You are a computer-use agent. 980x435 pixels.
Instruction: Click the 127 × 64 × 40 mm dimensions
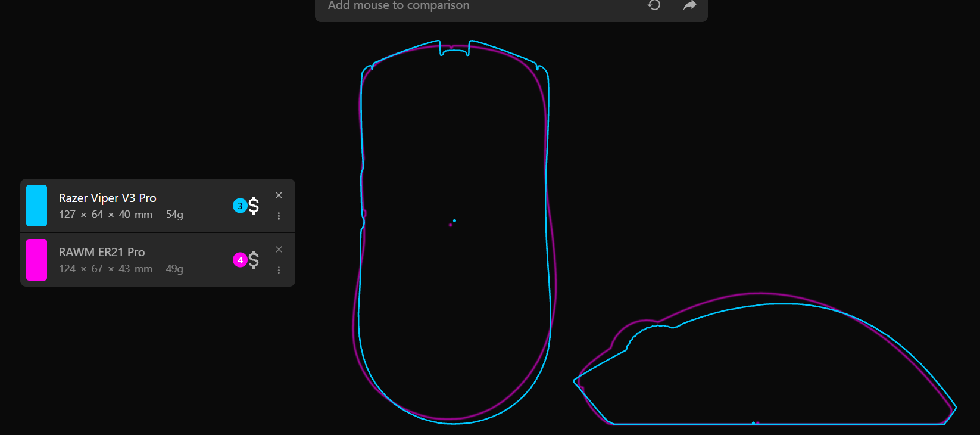[105, 215]
